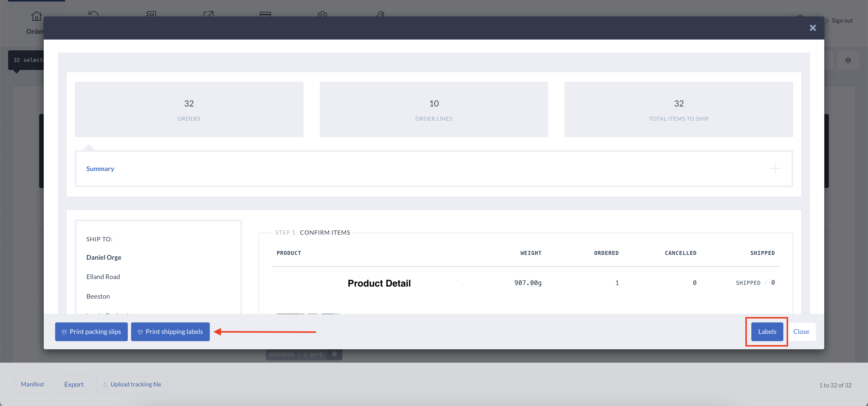This screenshot has width=868, height=406.
Task: Click the Summary heading
Action: click(x=100, y=169)
